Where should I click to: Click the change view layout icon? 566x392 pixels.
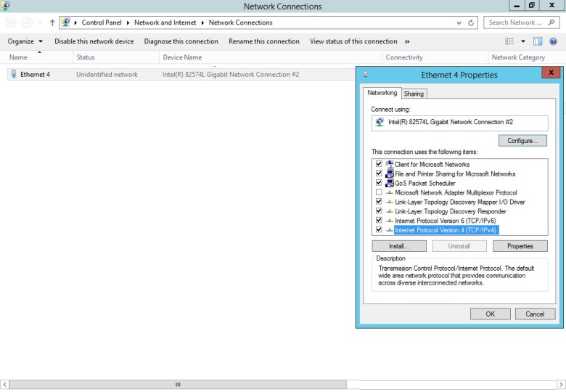pos(510,41)
